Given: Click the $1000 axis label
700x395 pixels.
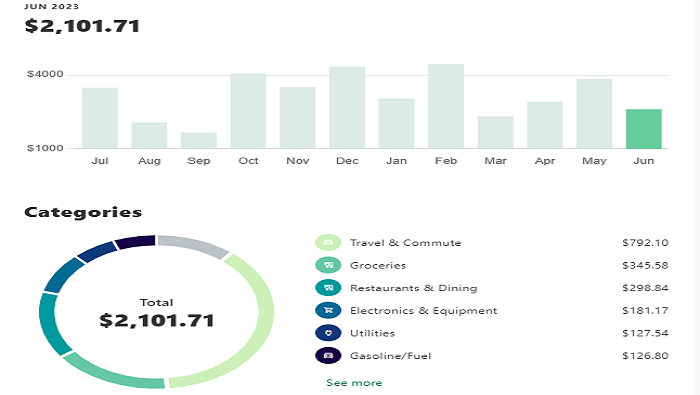Looking at the screenshot, I should click(45, 148).
